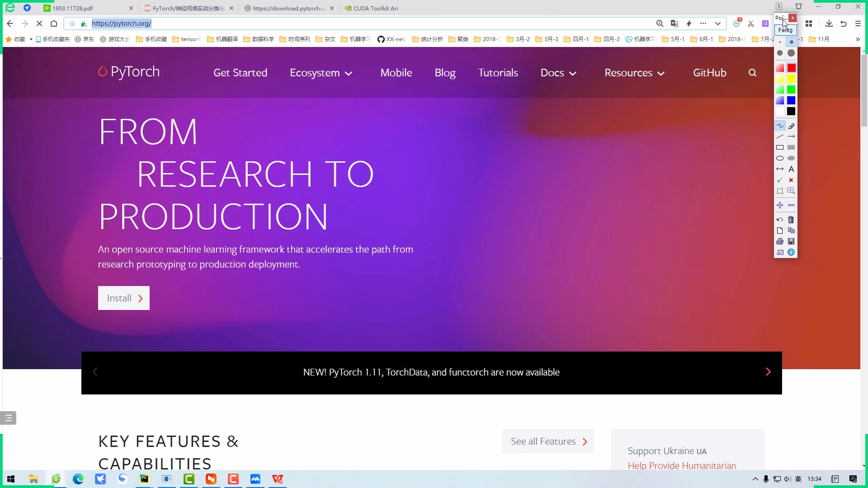Click the floppy disk save icon
This screenshot has height=488, width=868.
tap(791, 241)
